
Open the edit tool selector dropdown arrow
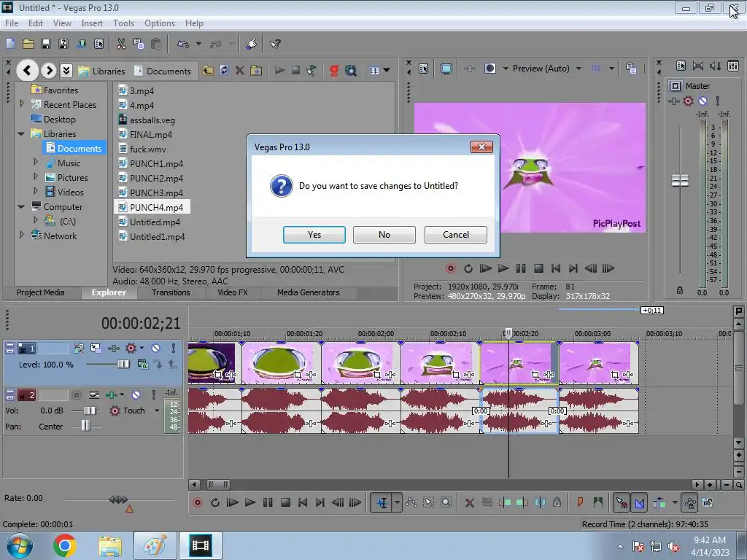pos(397,502)
